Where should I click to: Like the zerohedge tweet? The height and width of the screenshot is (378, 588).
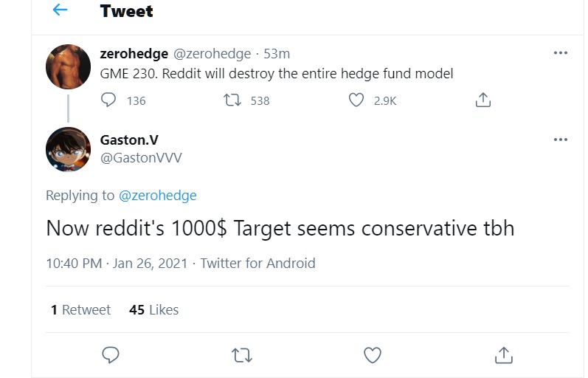pyautogui.click(x=356, y=100)
